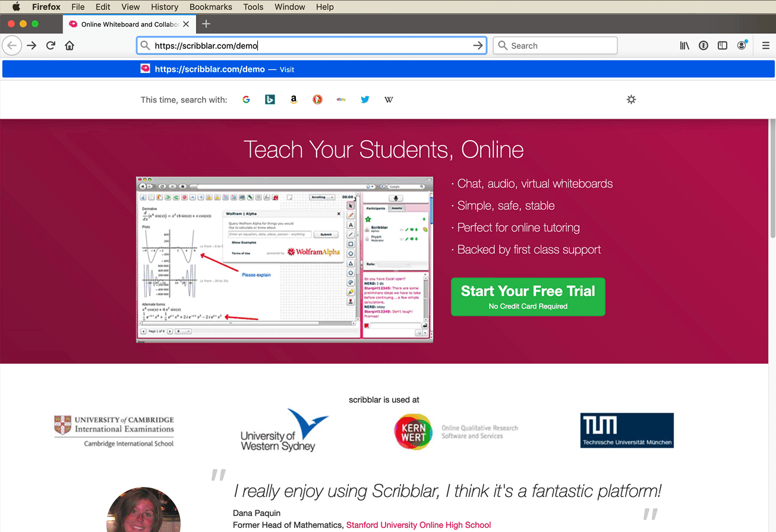The width and height of the screenshot is (776, 532).
Task: Click the Dana Paquin profile photo
Action: coord(143,509)
